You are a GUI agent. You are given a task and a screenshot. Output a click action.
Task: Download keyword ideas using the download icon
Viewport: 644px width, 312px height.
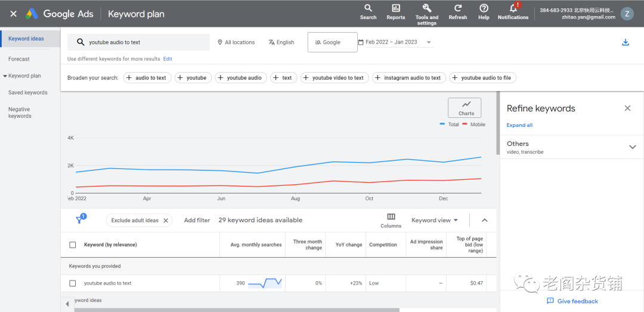(626, 42)
